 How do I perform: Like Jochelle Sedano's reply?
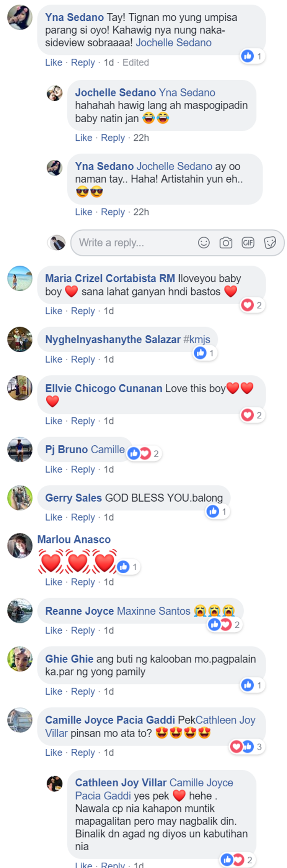pyautogui.click(x=83, y=138)
